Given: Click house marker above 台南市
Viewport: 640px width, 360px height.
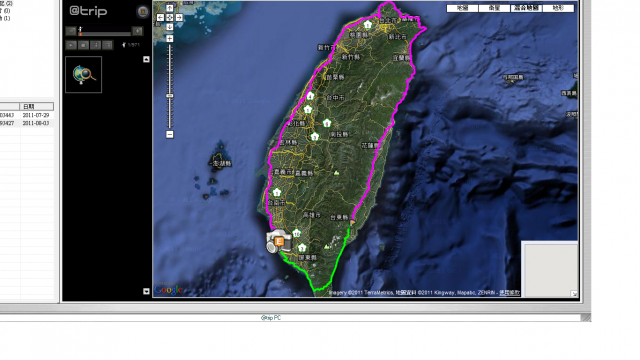Looking at the screenshot, I should 277,192.
